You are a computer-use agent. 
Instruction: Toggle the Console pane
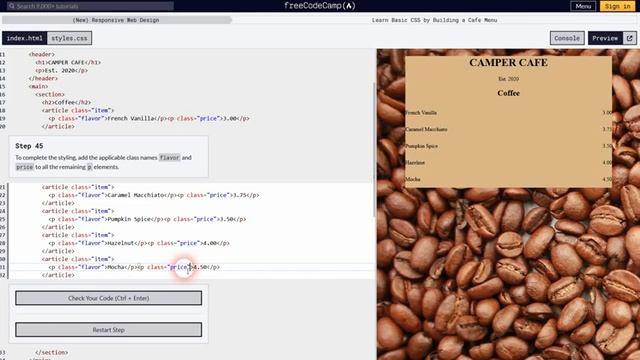(x=567, y=38)
